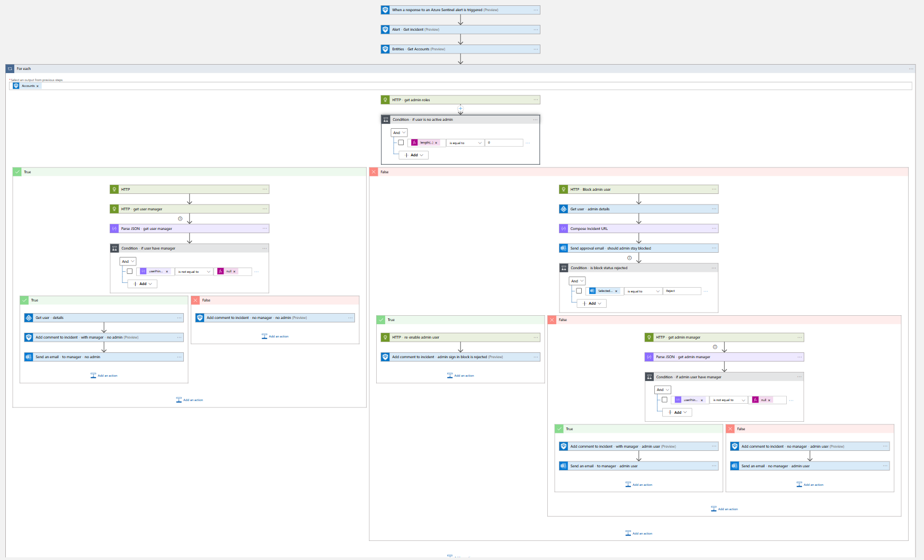924x560 pixels.
Task: Click the Send an email to manager no admin icon
Action: click(29, 357)
